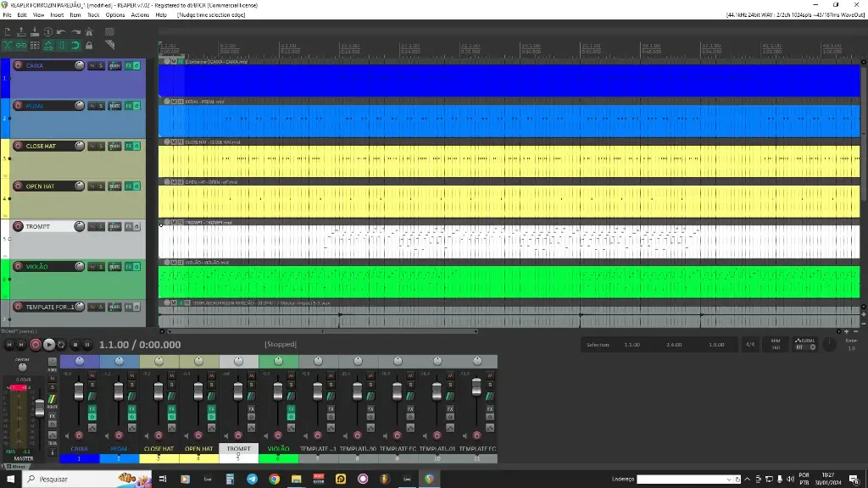The image size is (868, 488).
Task: Click master channel mute button in mixer
Action: tap(53, 379)
